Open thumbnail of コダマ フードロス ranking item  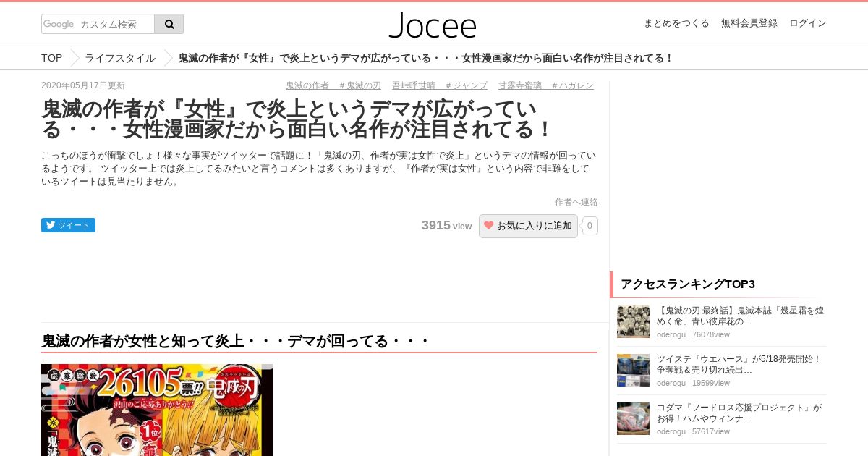point(633,418)
